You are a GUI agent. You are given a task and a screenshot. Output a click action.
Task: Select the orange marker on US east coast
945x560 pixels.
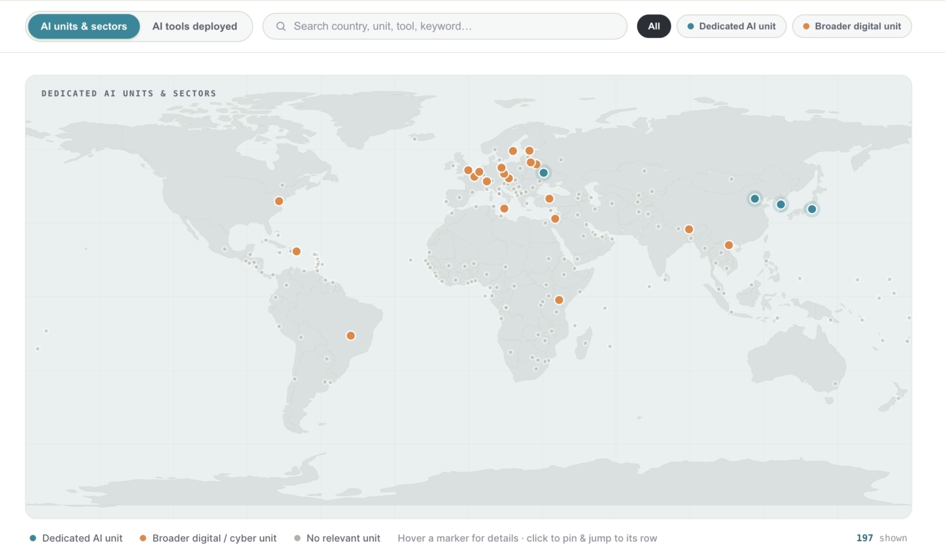[279, 202]
